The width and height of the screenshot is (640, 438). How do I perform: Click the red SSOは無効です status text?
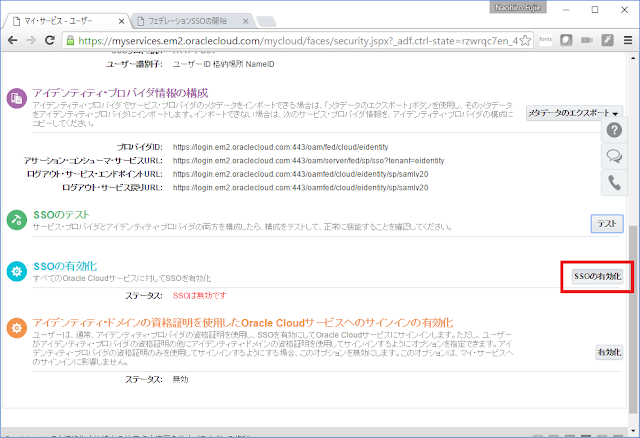point(200,295)
